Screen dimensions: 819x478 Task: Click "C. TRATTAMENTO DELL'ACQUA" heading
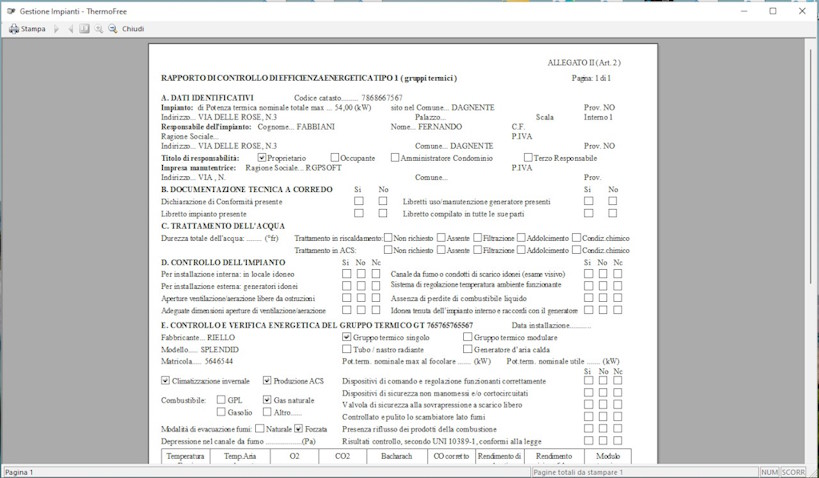pos(223,226)
